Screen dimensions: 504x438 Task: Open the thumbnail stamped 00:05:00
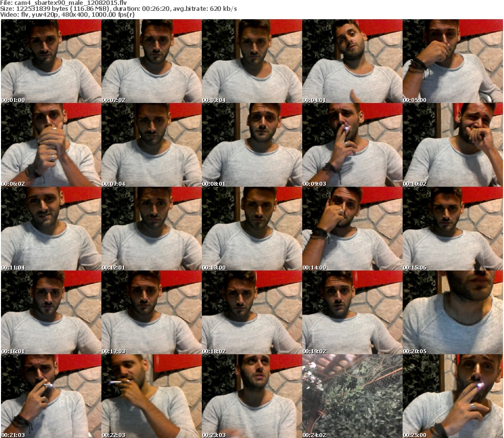pos(453,61)
